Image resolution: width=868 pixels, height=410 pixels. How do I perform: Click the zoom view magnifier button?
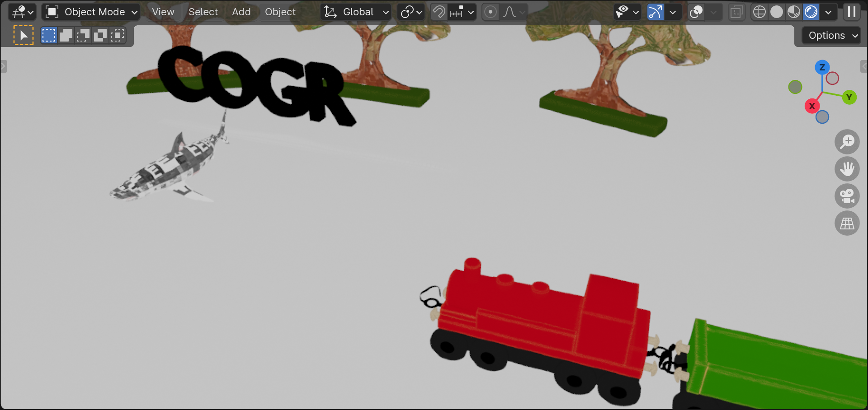point(847,142)
